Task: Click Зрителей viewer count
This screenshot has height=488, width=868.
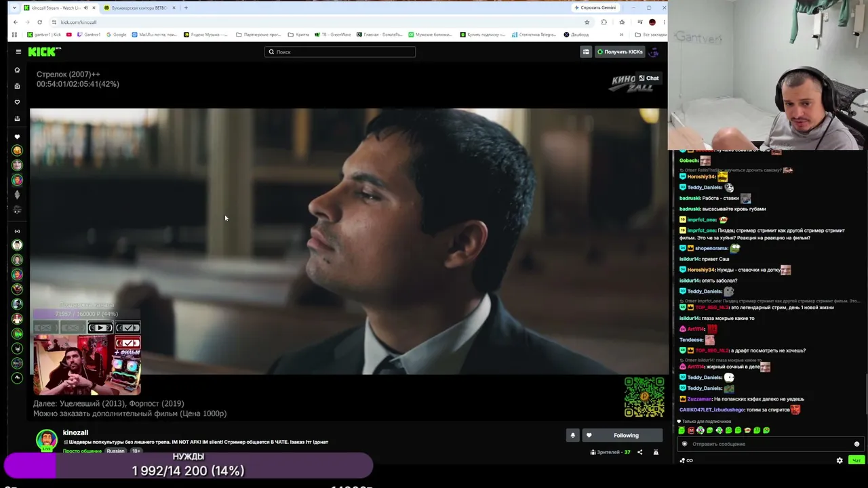Action: click(610, 452)
